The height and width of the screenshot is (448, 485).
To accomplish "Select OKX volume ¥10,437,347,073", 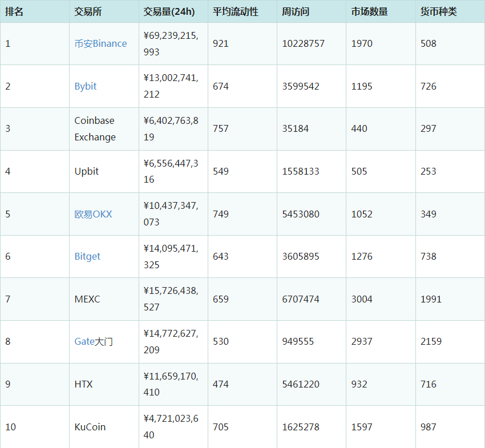I will click(171, 214).
